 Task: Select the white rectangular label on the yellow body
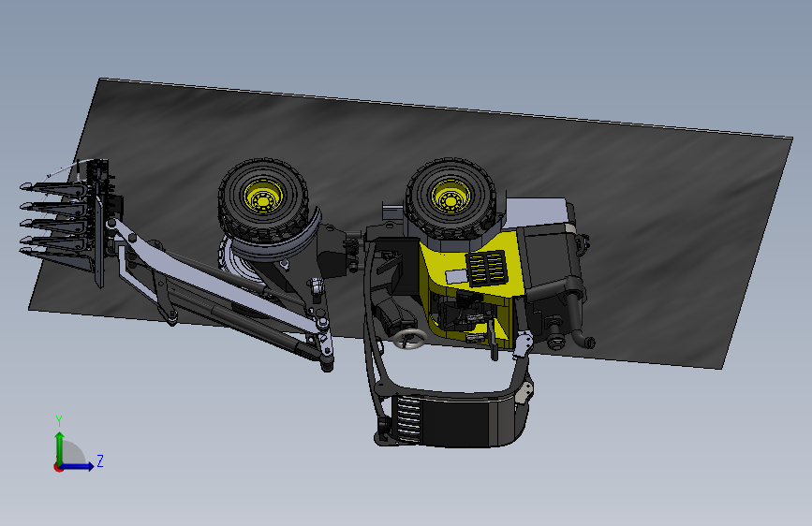pyautogui.click(x=456, y=276)
